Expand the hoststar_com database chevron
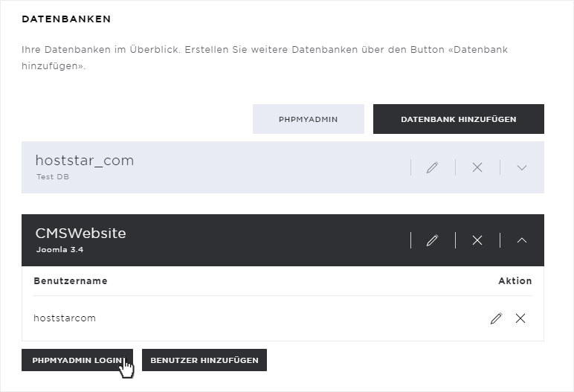The image size is (574, 392). [x=522, y=168]
